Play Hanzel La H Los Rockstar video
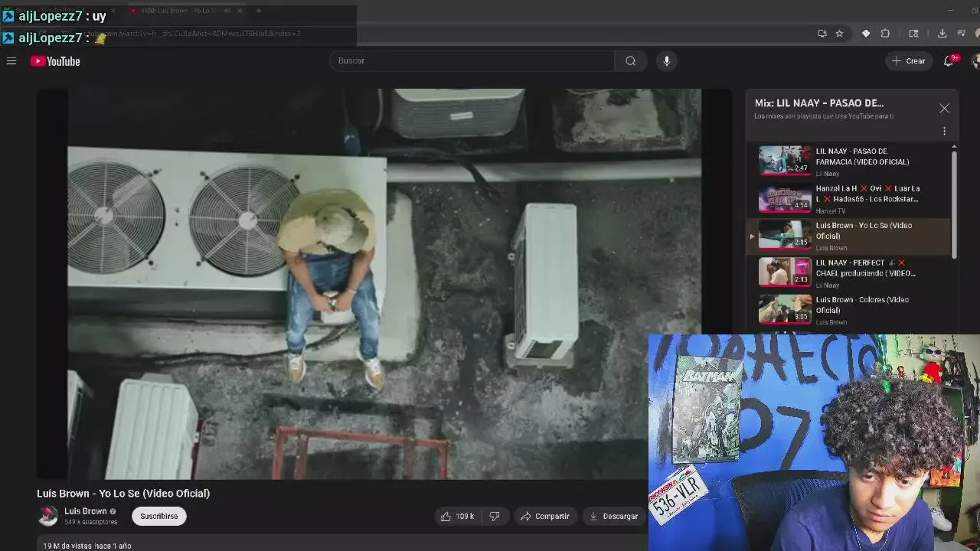Viewport: 980px width, 551px height. pos(850,198)
